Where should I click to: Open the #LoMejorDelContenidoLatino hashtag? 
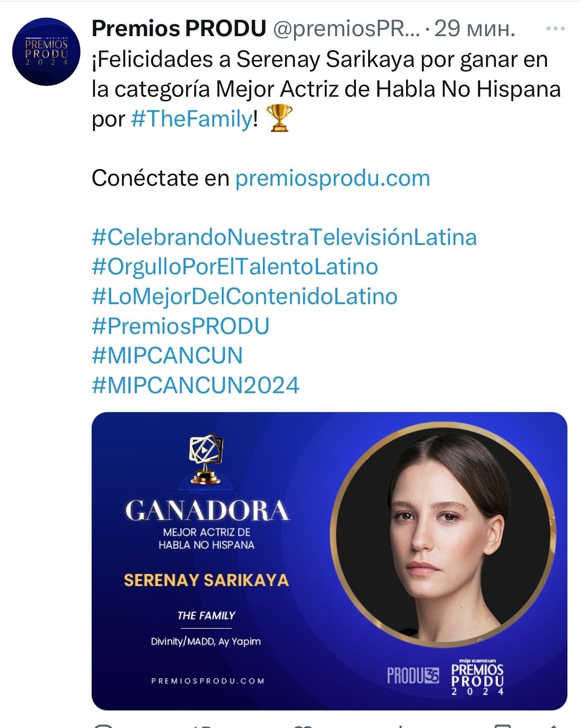[244, 296]
